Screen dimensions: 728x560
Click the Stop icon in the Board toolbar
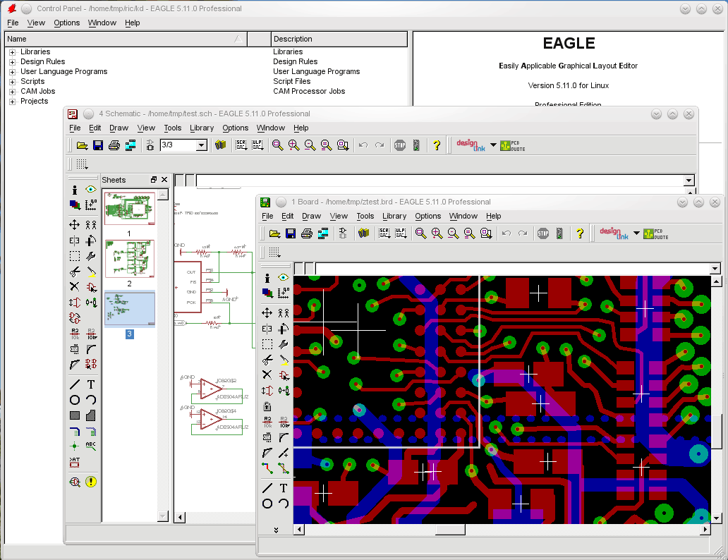coord(543,233)
